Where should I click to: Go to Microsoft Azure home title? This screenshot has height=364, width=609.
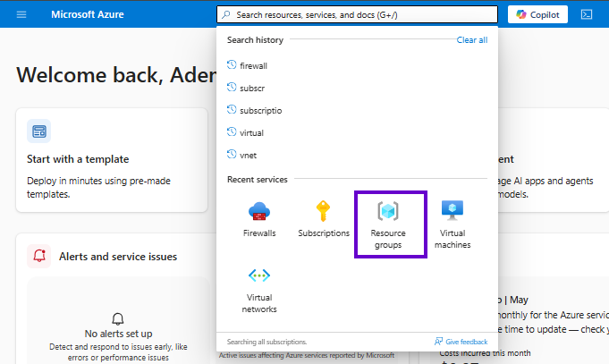(88, 15)
